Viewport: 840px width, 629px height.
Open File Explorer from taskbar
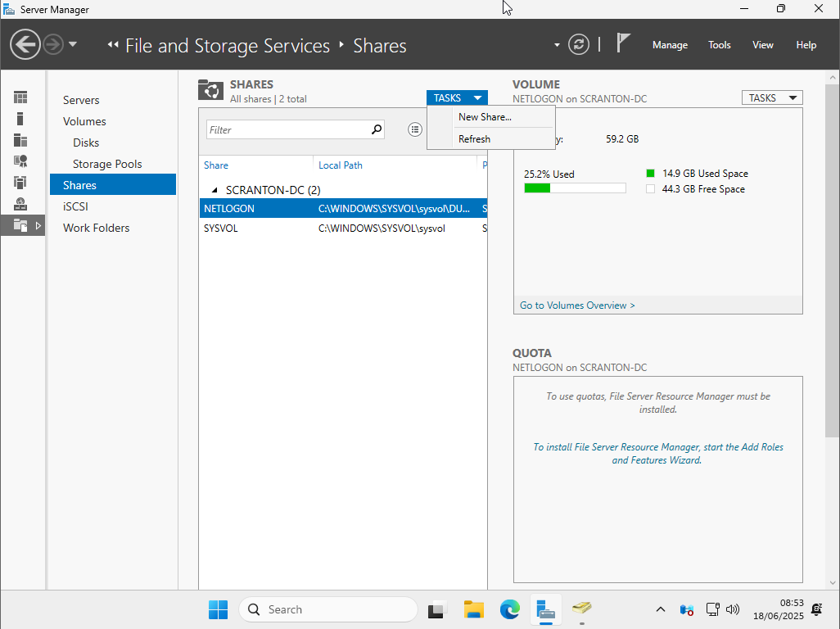point(473,609)
